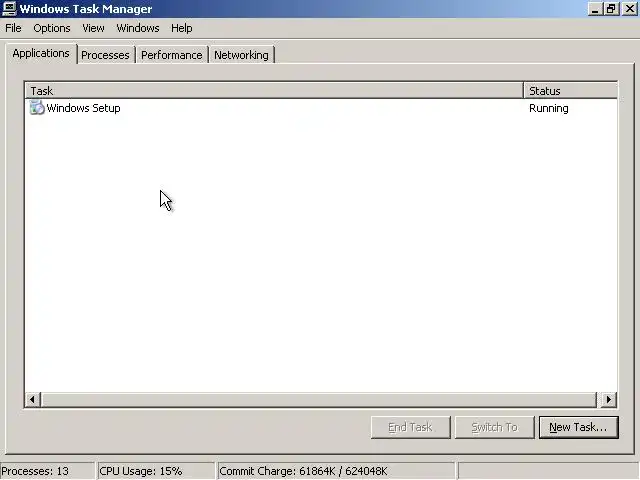Click the Commit Charge status entry

point(336,471)
